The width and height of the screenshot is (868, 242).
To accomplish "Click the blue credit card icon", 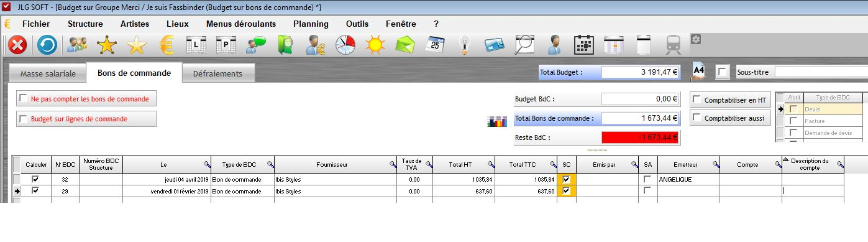I will (495, 45).
